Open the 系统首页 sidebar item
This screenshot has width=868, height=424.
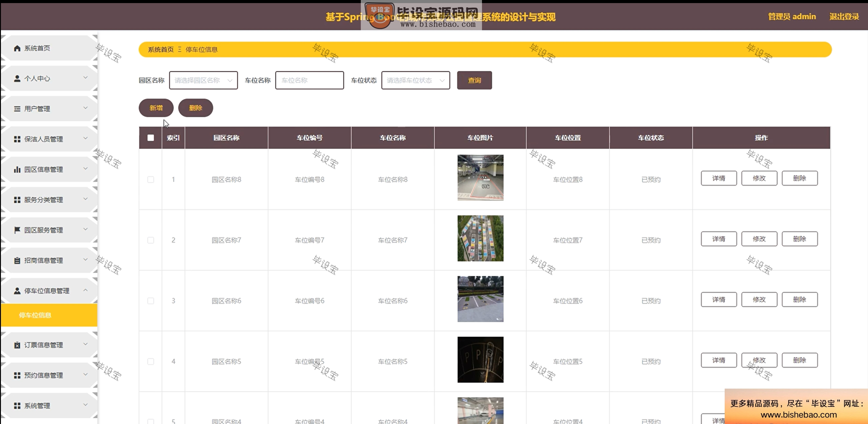49,48
